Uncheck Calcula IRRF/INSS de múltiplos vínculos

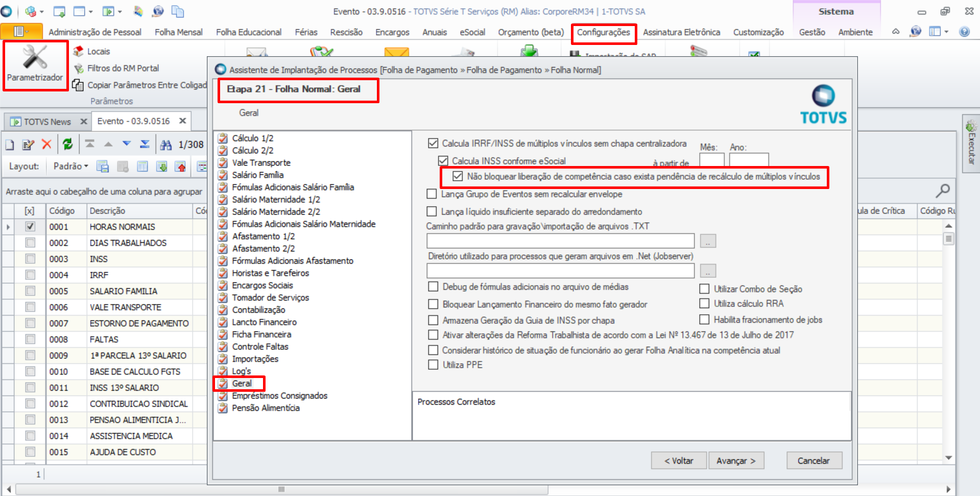coord(433,144)
